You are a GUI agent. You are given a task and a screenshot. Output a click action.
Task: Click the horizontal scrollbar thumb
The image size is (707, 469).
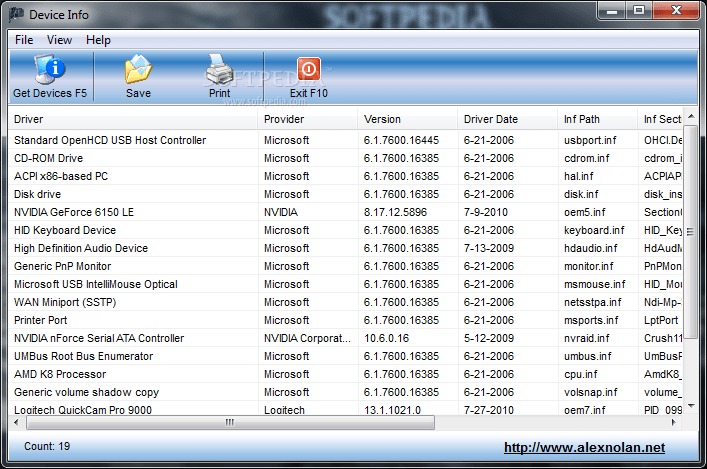point(230,423)
